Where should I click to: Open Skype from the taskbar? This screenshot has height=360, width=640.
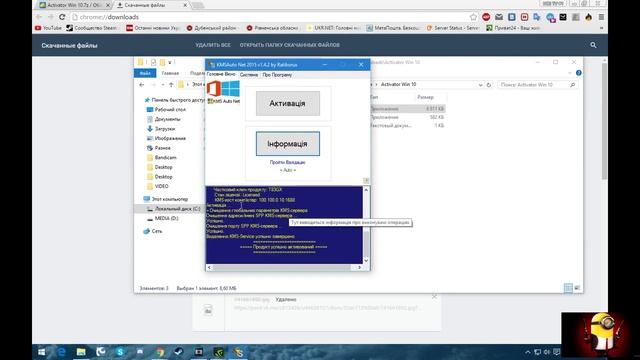tap(120, 352)
